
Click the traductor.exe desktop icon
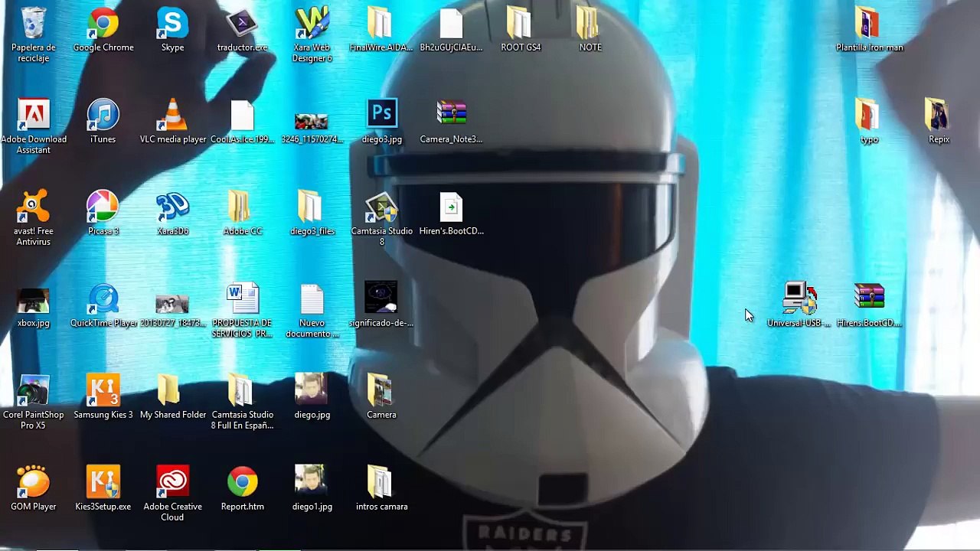pos(242,23)
